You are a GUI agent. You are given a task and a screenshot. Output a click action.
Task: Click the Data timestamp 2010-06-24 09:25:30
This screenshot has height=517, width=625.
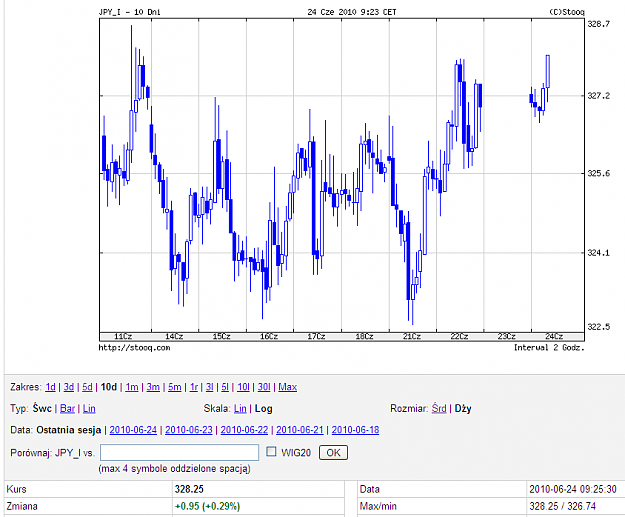coord(573,489)
